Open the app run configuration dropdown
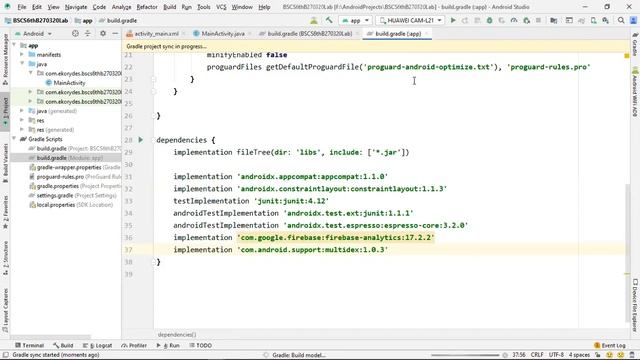 (356, 20)
